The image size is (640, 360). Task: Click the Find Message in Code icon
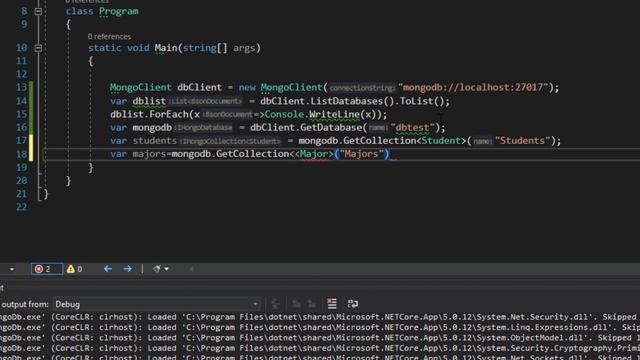(276, 304)
